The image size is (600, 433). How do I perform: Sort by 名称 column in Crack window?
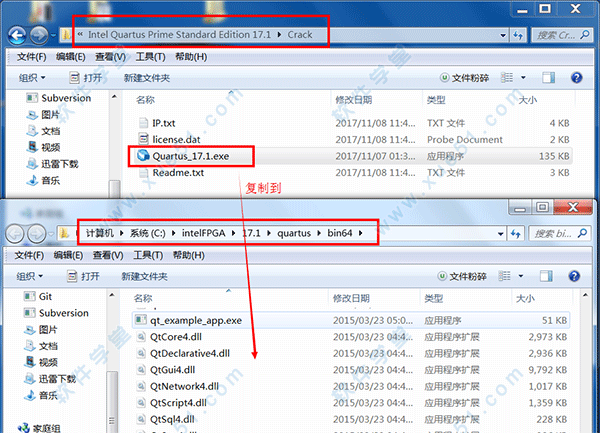(x=145, y=100)
